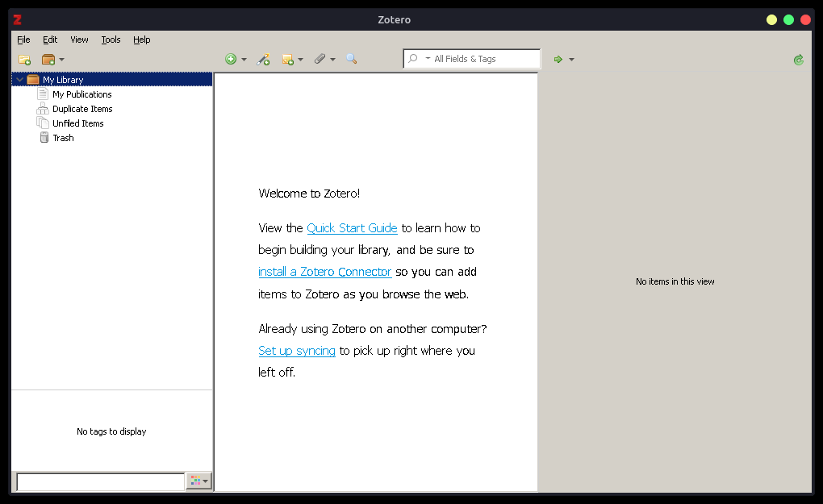Add item by identifier wand icon

pos(263,59)
